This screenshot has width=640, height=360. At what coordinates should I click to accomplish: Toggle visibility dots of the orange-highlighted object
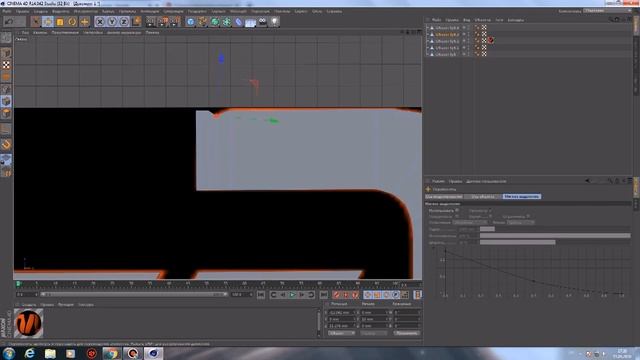(468, 34)
